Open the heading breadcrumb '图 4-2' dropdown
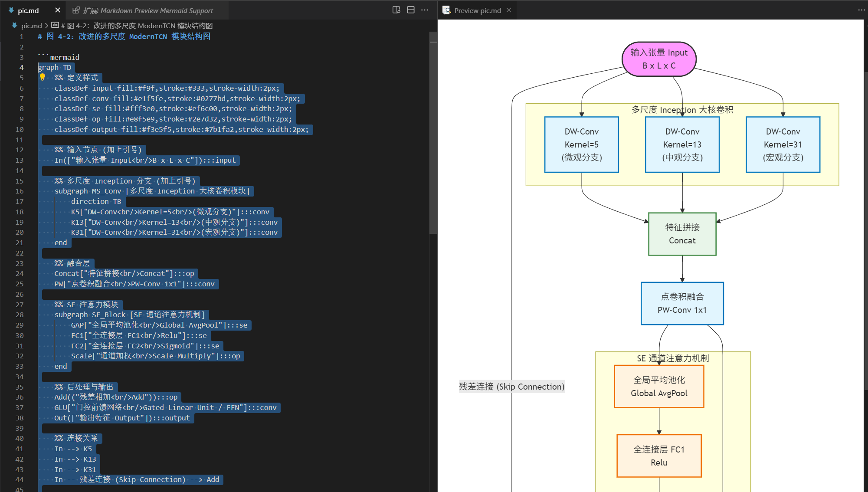 (x=137, y=26)
